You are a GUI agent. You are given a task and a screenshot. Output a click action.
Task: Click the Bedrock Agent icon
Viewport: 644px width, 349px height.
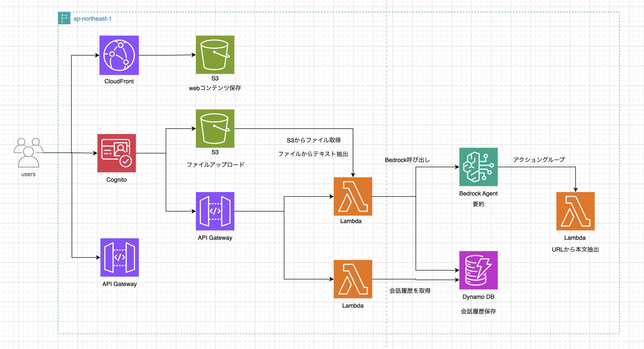(478, 167)
